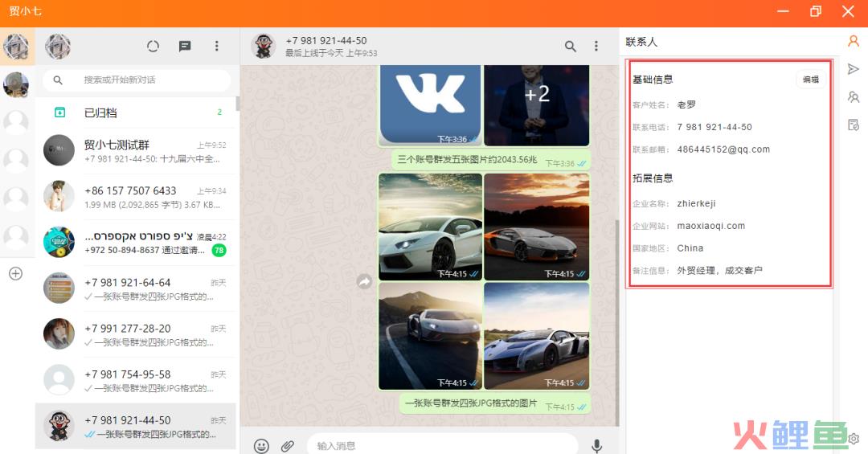Start a new chat with the message icon
Screen dimensions: 868x454
tap(185, 46)
